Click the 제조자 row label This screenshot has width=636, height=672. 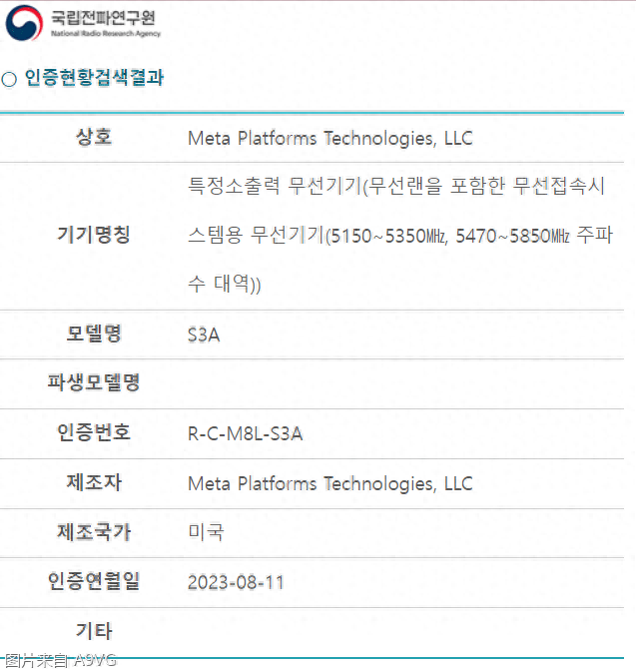(x=94, y=483)
